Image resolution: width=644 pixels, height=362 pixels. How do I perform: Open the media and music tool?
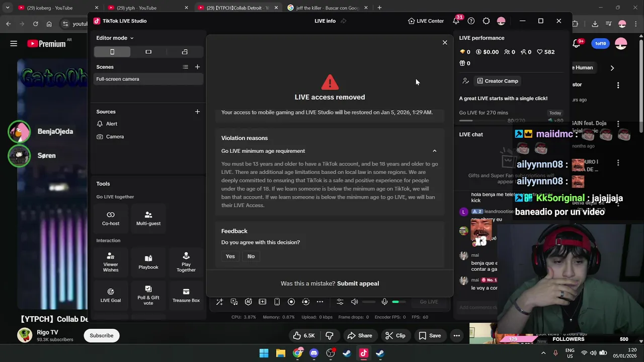point(234,302)
